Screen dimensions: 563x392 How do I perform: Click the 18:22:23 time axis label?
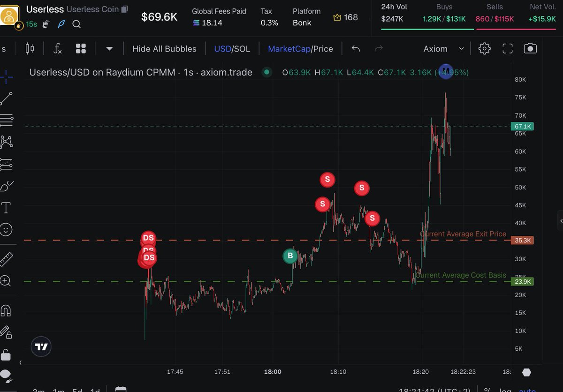pyautogui.click(x=463, y=371)
